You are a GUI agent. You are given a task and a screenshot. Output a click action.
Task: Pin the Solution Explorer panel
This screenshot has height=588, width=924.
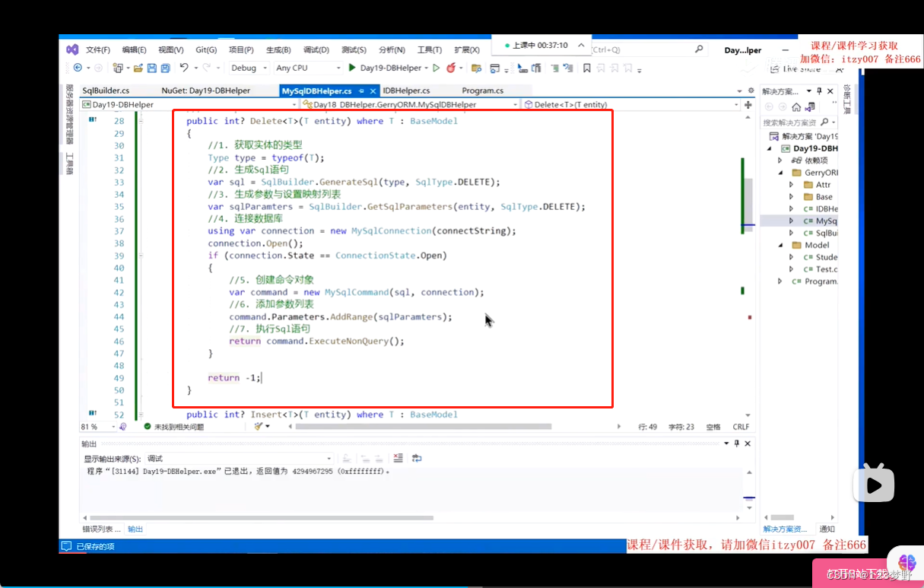[x=818, y=91]
